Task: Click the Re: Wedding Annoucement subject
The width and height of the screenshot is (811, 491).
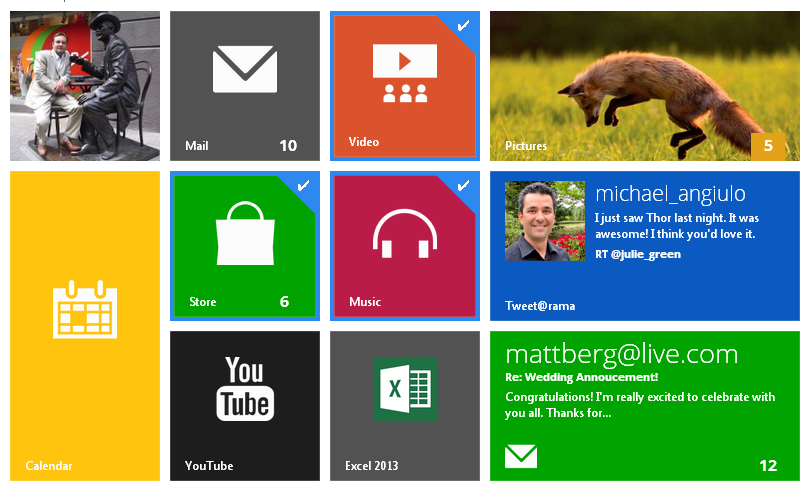Action: [x=581, y=377]
